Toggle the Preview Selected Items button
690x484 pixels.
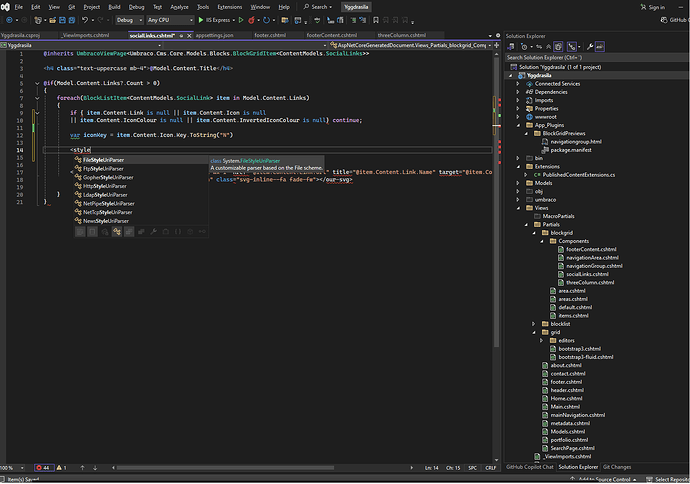[600, 47]
